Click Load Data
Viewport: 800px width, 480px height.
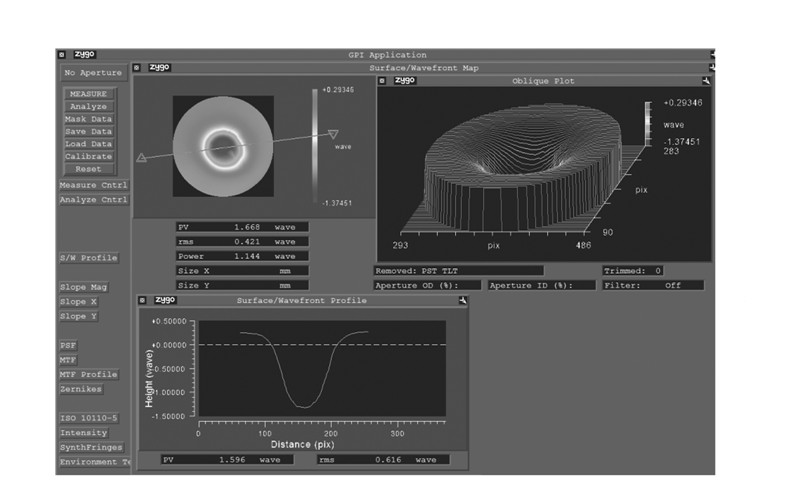tap(89, 144)
